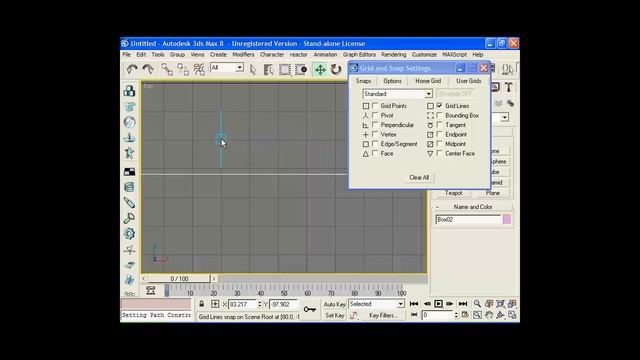
Task: Click the Set Key button
Action: [x=335, y=316]
